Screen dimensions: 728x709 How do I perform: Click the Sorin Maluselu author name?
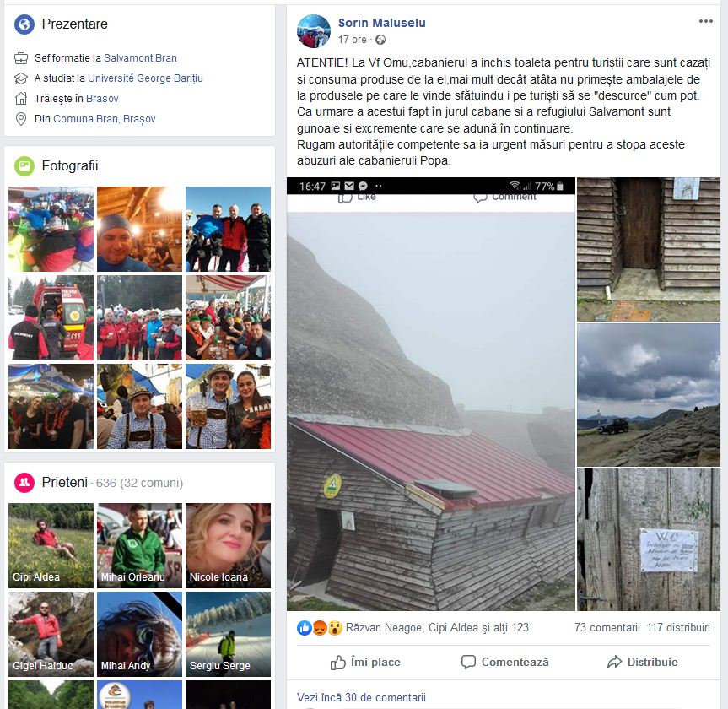pos(381,23)
